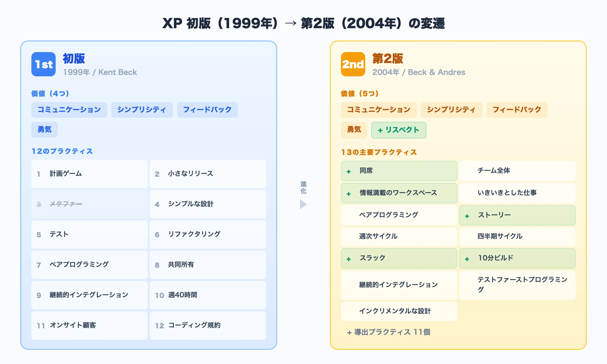Image resolution: width=607 pixels, height=364 pixels.
Task: Click the main title XP 初版→第2版の変遷
Action: pos(303,23)
